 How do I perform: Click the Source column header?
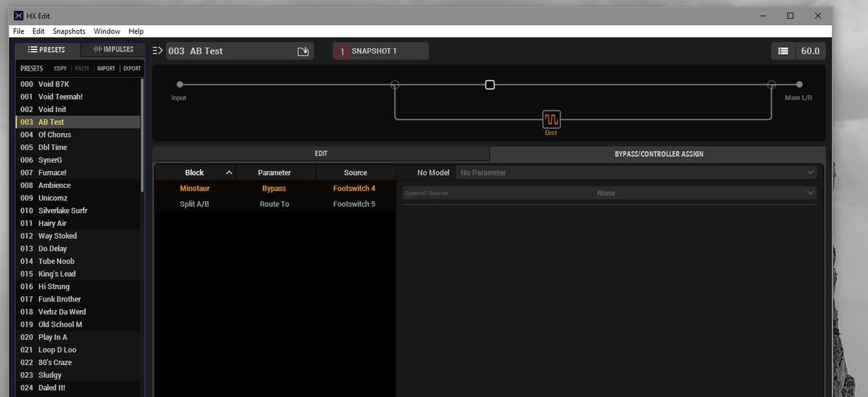[355, 172]
